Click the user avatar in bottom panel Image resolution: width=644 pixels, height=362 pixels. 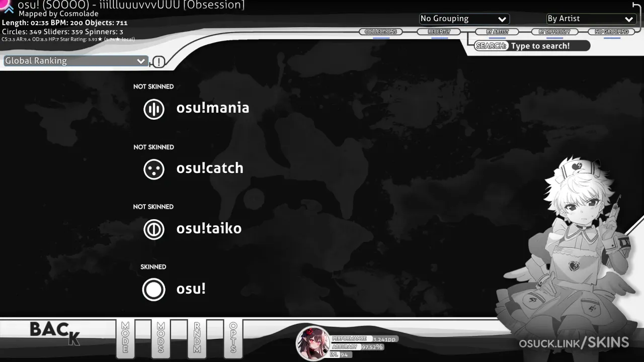click(313, 343)
